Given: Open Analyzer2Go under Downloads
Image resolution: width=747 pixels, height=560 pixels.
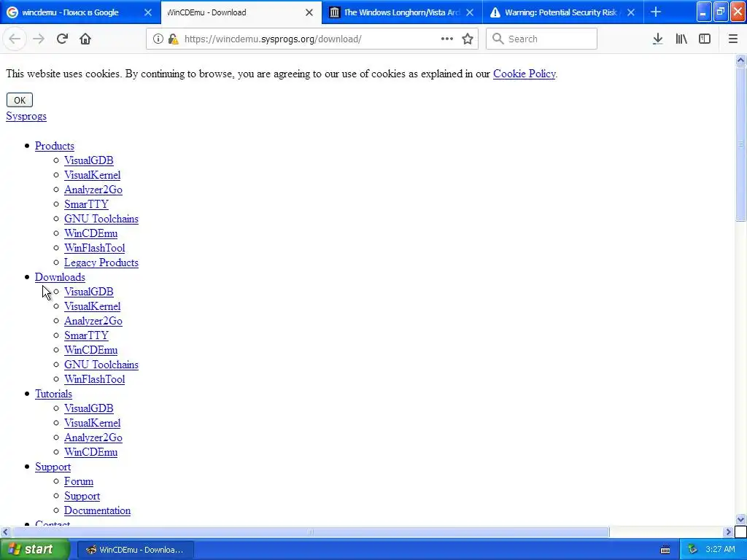Looking at the screenshot, I should tap(93, 321).
